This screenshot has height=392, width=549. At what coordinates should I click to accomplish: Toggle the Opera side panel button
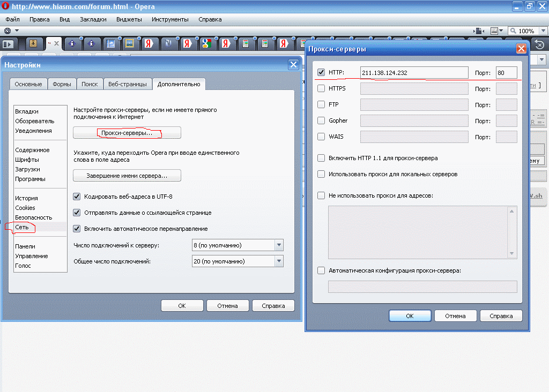(x=8, y=44)
